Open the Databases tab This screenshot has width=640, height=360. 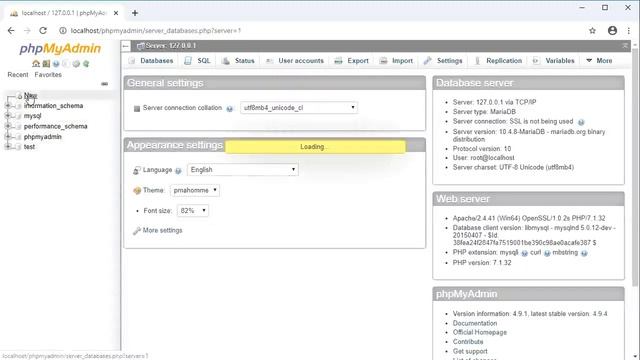coord(151,60)
